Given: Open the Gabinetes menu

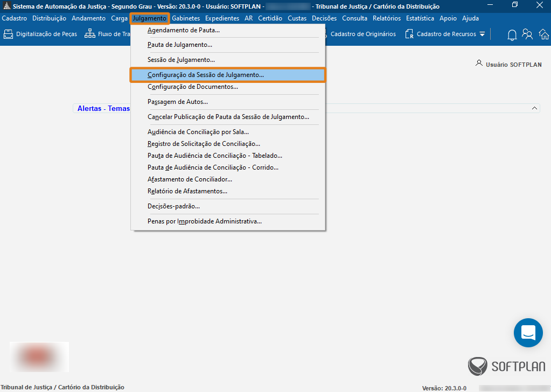Looking at the screenshot, I should click(x=186, y=18).
